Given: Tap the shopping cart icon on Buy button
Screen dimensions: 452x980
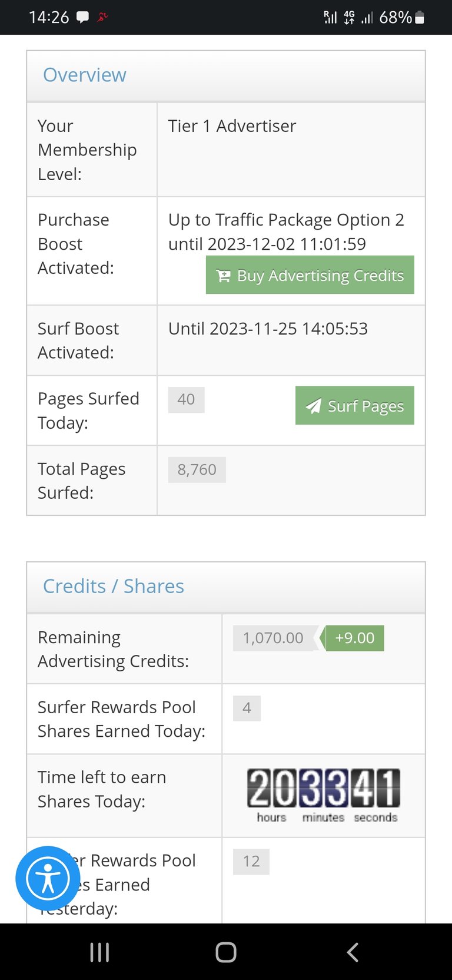Looking at the screenshot, I should pos(224,276).
